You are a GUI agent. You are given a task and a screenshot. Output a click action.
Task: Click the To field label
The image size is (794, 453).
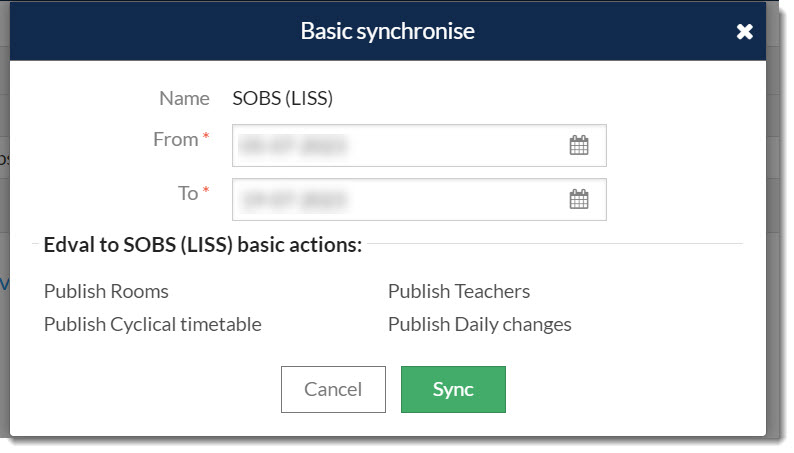[x=188, y=193]
